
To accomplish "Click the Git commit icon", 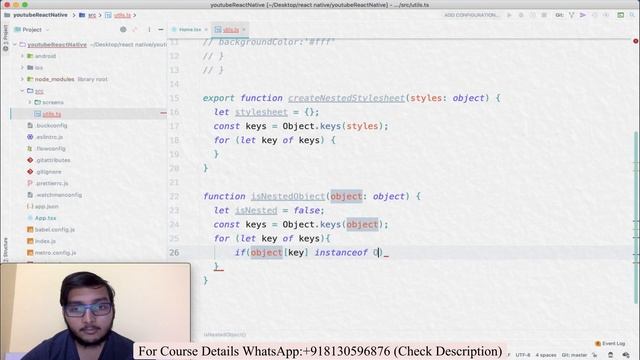I will tap(583, 15).
